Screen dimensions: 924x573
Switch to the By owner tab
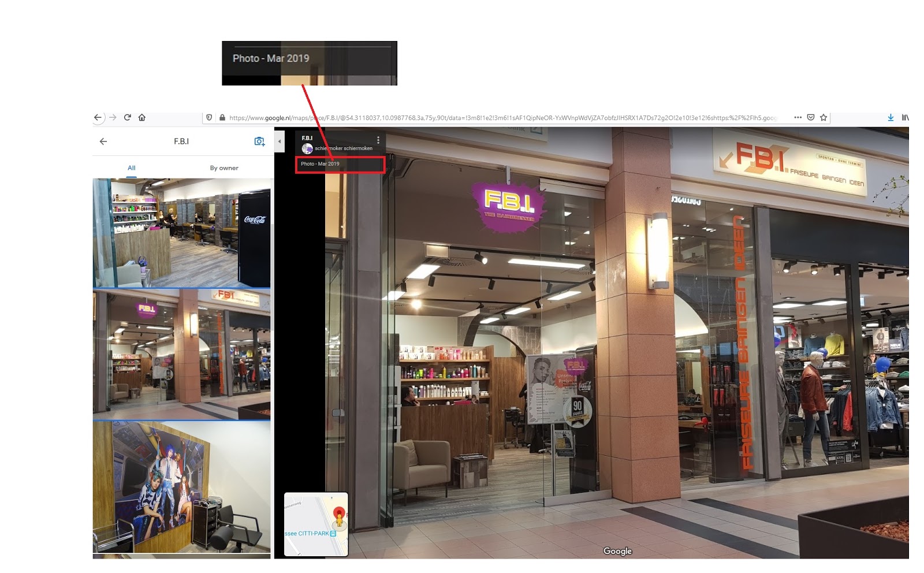[x=224, y=168]
